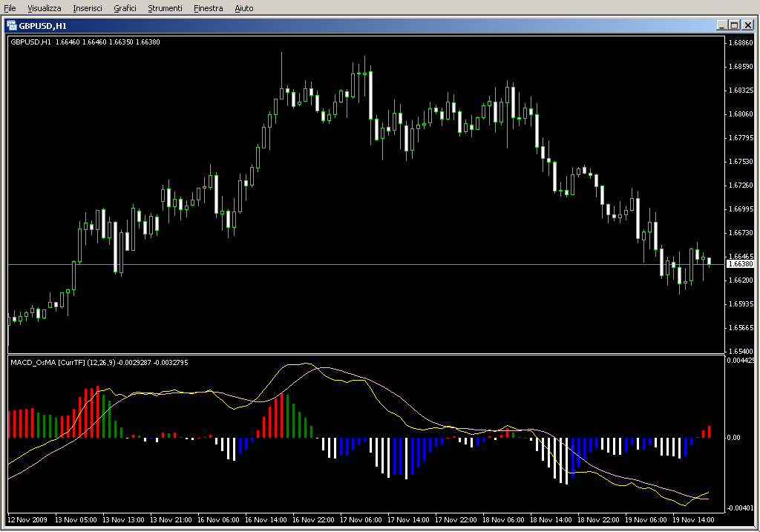
Task: Click the 1.67260 price scale label
Action: tap(741, 185)
